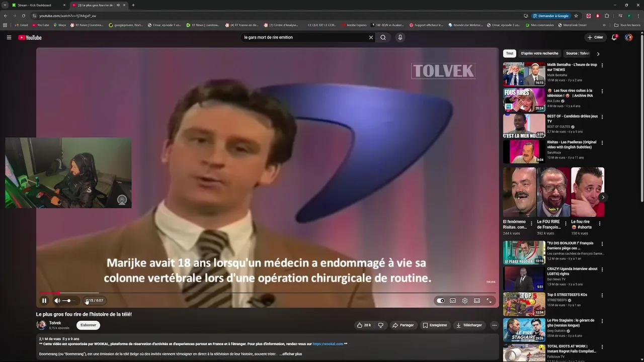Like the video (20 k)
This screenshot has width=644, height=362.
click(364, 325)
